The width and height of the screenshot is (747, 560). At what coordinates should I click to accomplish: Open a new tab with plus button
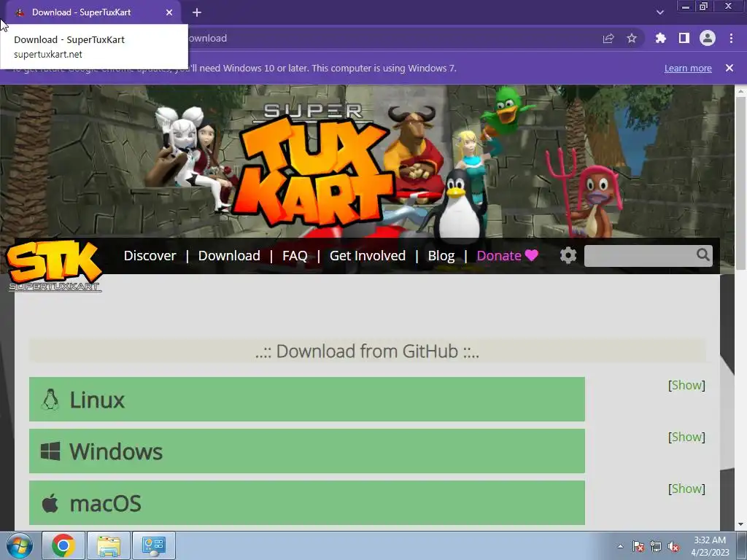(x=197, y=12)
